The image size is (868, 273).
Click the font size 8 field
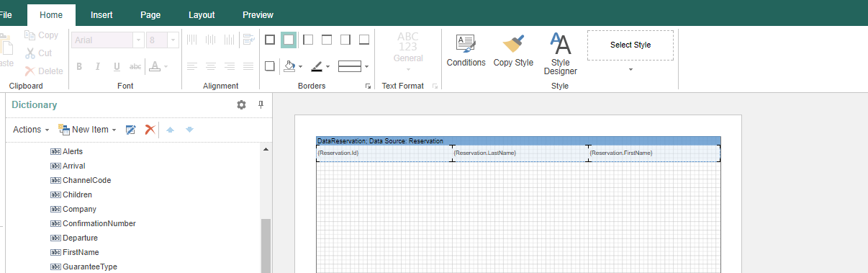(x=157, y=40)
